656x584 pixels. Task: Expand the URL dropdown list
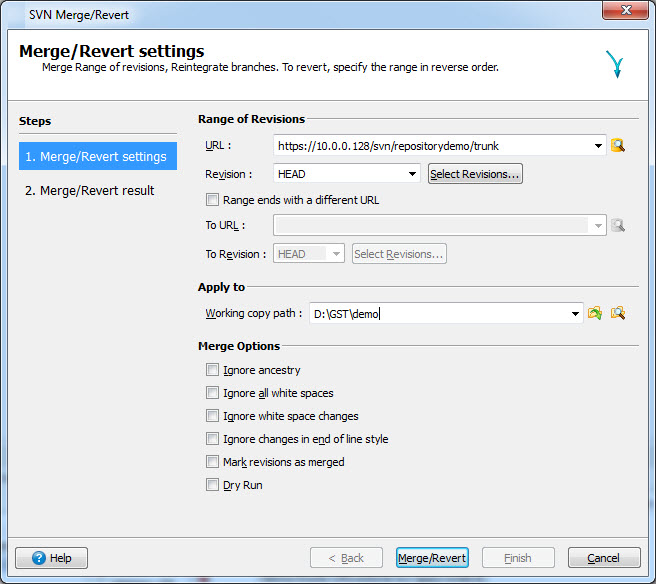click(x=598, y=146)
